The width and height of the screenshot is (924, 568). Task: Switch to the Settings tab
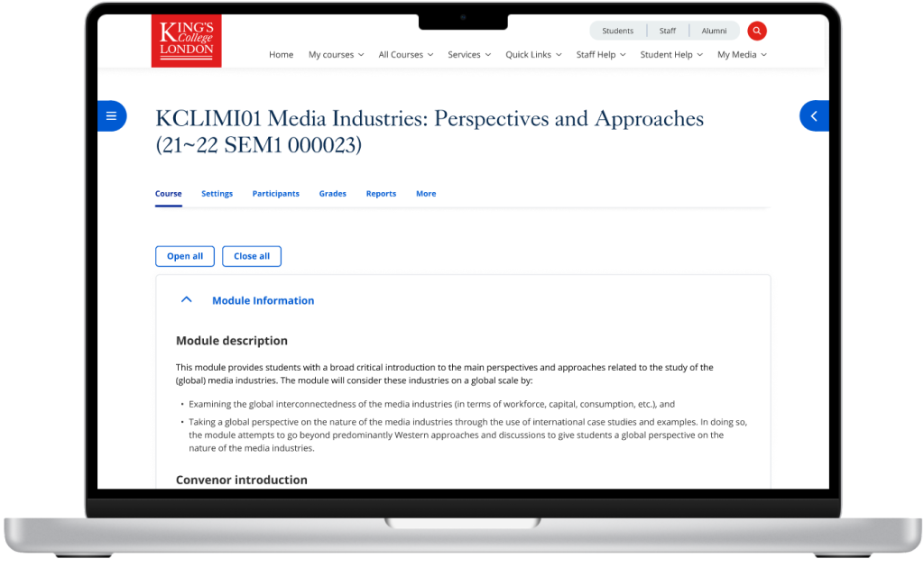click(x=217, y=194)
